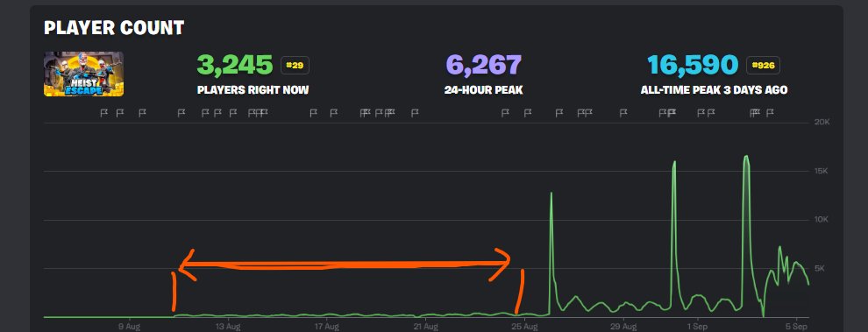Click the PLAYER COUNT heading
The width and height of the screenshot is (868, 332).
(x=114, y=28)
